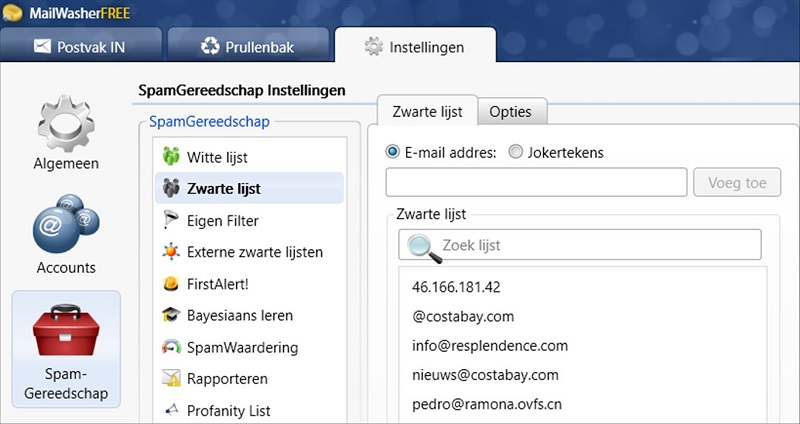
Task: Click the Postvak IN envelope icon
Action: coord(42,46)
